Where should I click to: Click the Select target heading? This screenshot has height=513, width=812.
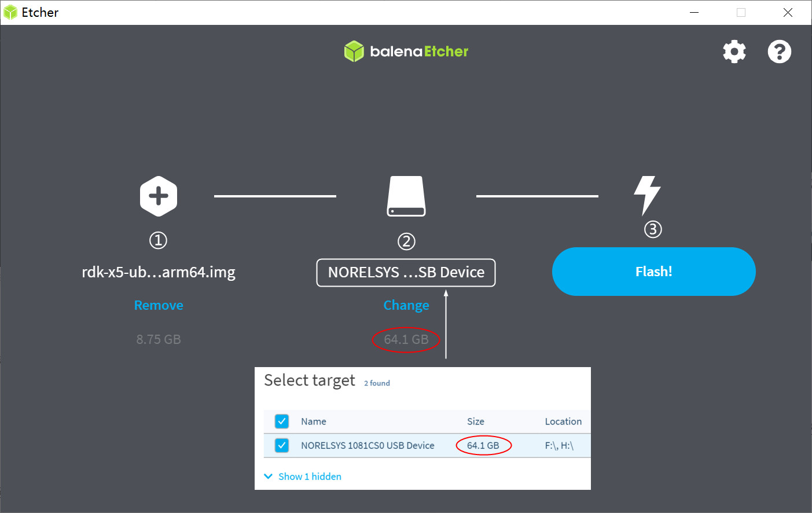pyautogui.click(x=310, y=380)
